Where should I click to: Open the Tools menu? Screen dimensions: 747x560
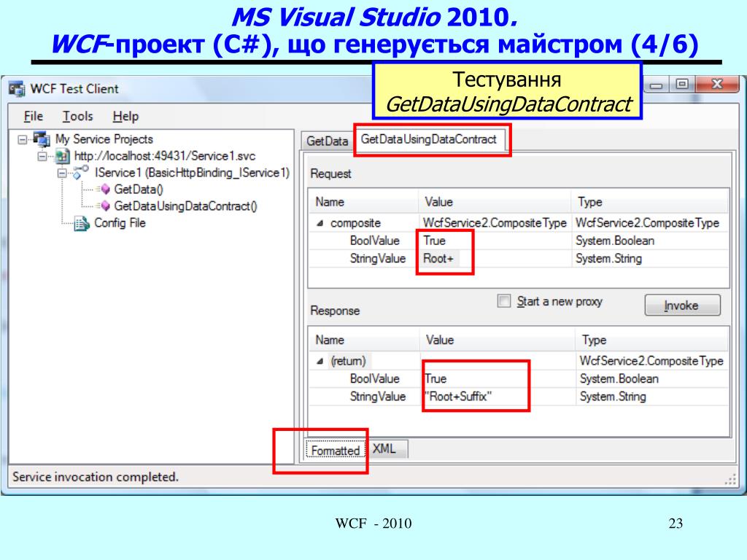point(77,116)
